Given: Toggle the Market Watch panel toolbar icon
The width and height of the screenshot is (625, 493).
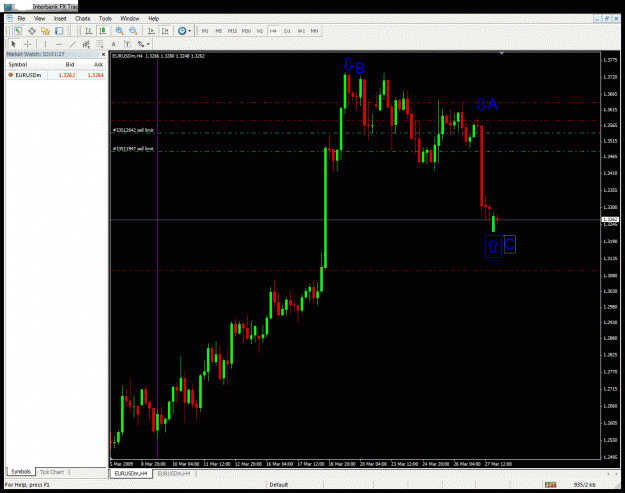Looking at the screenshot, I should pos(18,31).
